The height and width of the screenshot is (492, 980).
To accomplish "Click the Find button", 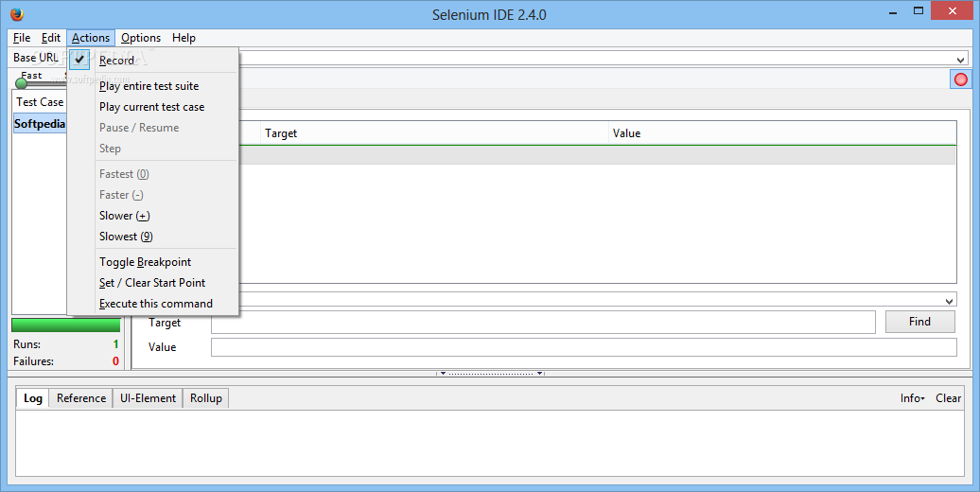I will point(920,322).
